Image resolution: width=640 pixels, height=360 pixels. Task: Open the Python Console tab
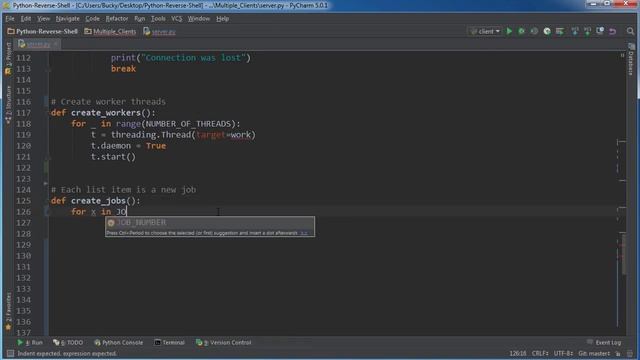(118, 342)
